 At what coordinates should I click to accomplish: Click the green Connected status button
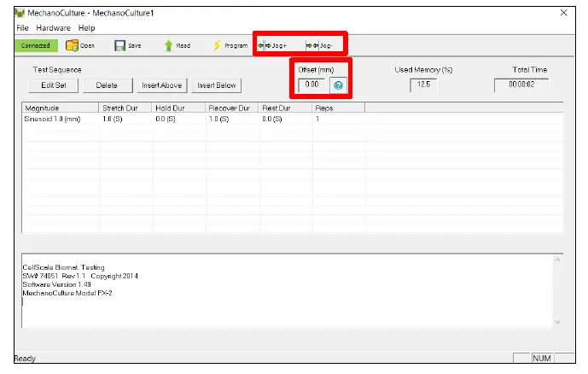tap(36, 45)
